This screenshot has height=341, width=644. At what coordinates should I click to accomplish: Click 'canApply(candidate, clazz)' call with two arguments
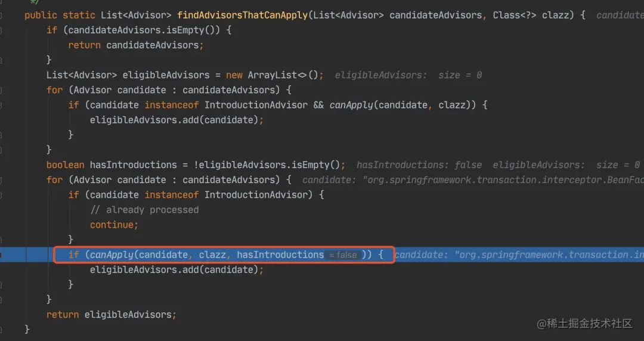(x=400, y=105)
